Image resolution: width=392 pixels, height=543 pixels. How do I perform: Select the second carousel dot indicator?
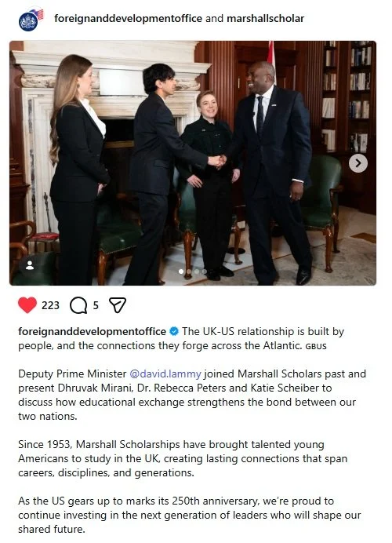189,271
